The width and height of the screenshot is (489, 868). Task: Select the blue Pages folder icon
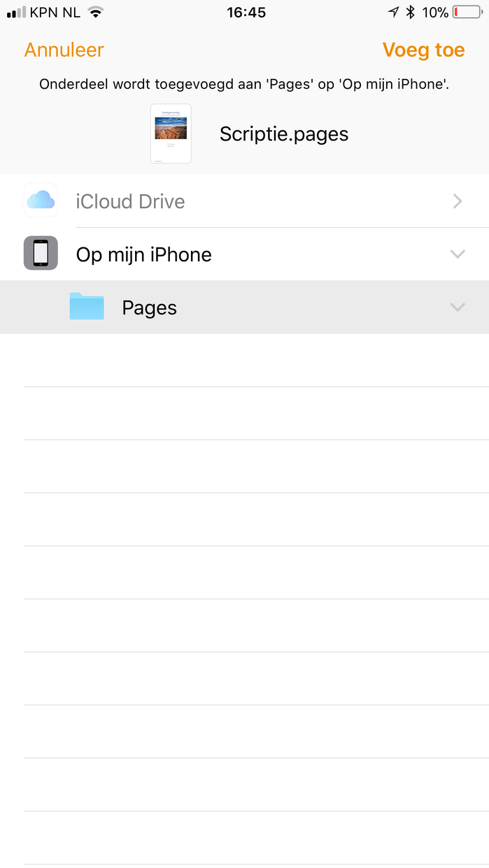(x=87, y=307)
